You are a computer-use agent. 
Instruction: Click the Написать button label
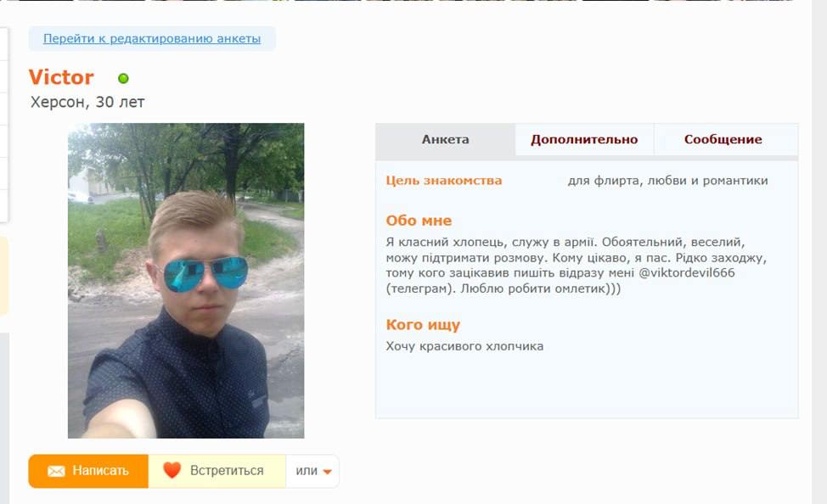[x=100, y=471]
